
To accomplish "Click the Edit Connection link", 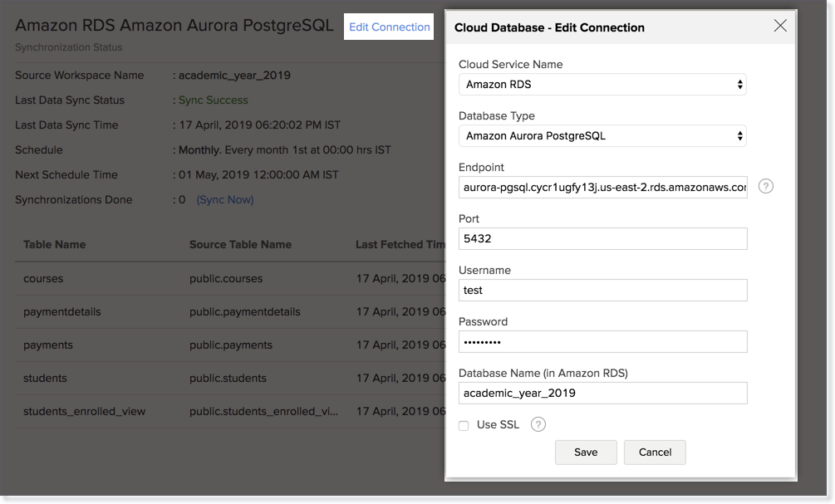I will coord(389,27).
